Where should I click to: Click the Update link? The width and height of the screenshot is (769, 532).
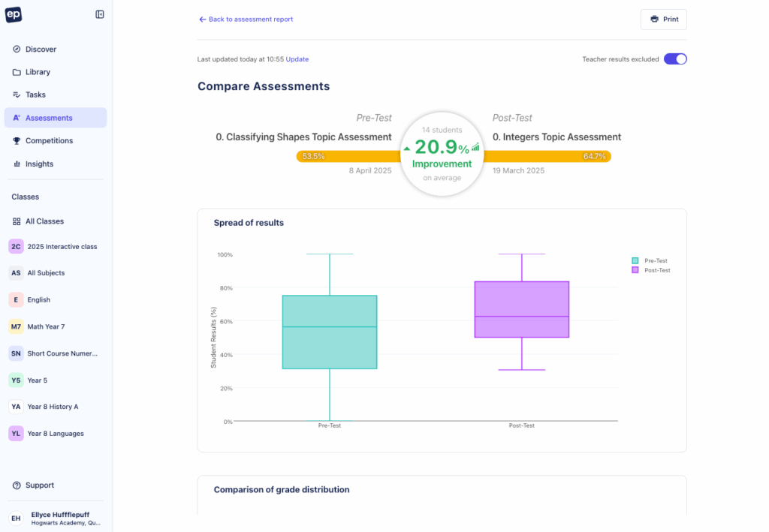pyautogui.click(x=297, y=59)
